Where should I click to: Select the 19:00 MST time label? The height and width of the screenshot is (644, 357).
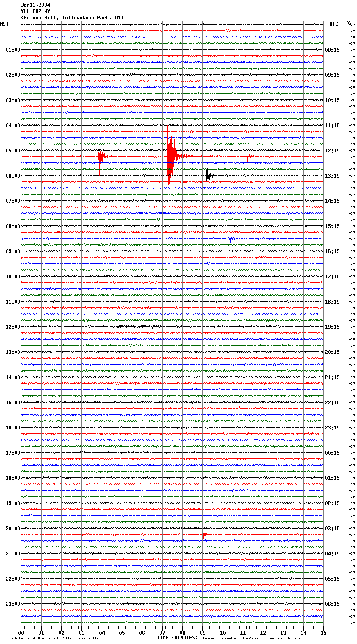tap(13, 503)
